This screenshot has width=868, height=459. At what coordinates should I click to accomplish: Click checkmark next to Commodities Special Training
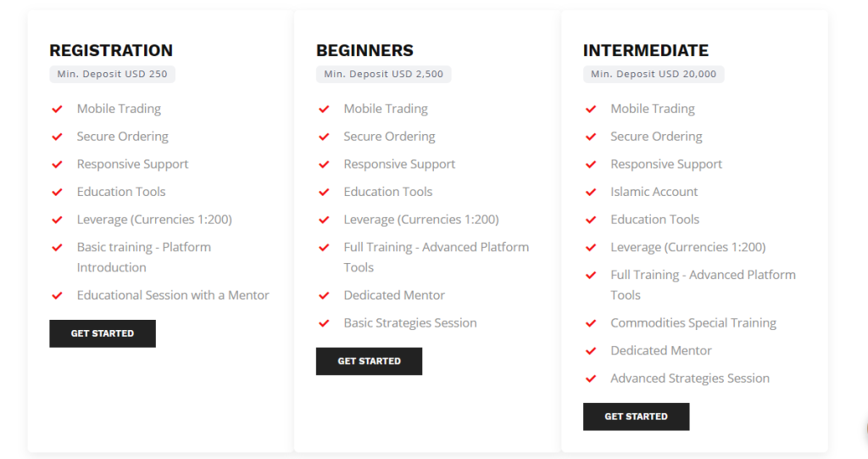click(591, 324)
